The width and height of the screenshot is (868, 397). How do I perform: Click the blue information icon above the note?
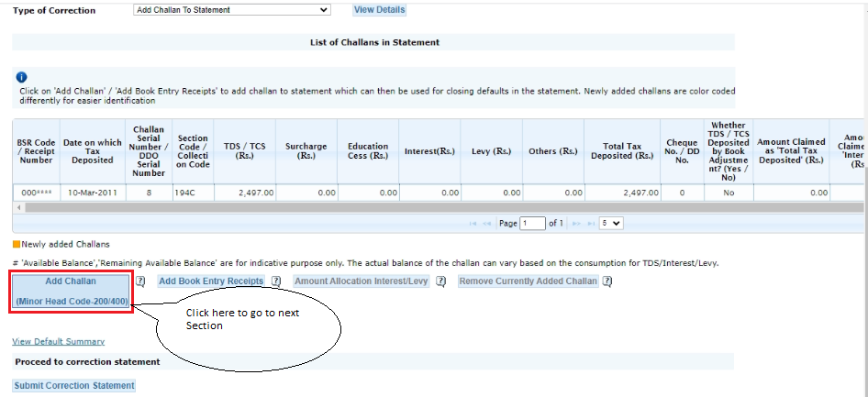click(21, 77)
